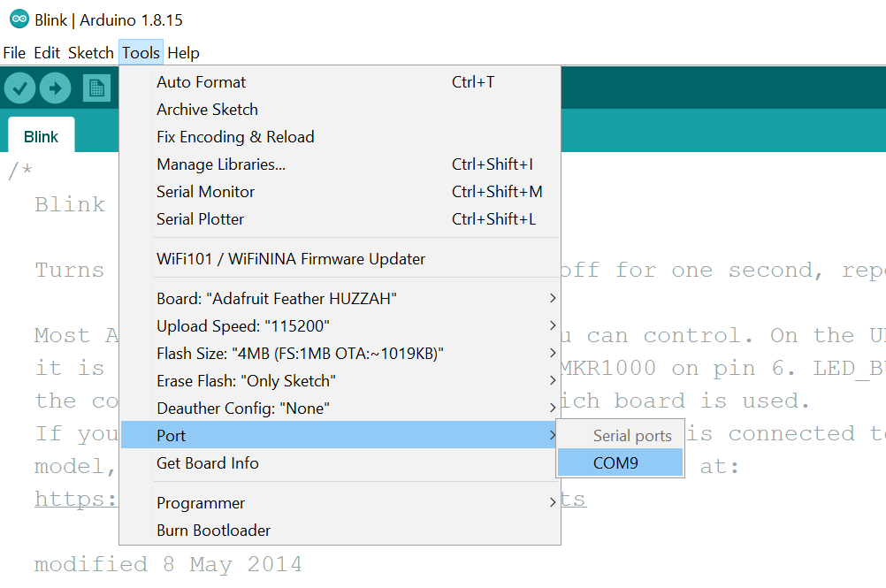Viewport: 886px width, 588px height.
Task: Launch the Serial Monitor
Action: [206, 192]
